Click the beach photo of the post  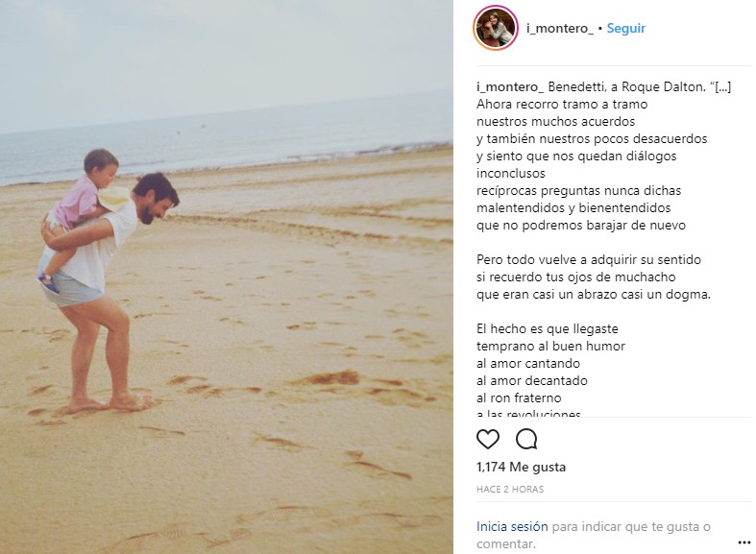pyautogui.click(x=227, y=277)
